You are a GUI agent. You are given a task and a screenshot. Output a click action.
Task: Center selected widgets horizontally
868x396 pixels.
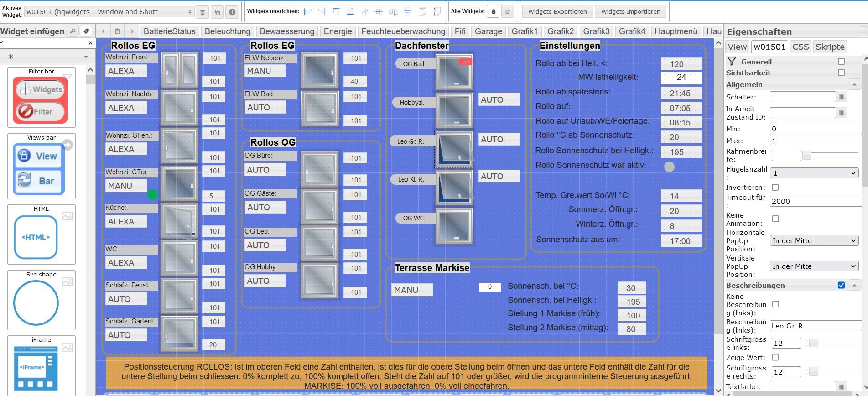tap(365, 11)
